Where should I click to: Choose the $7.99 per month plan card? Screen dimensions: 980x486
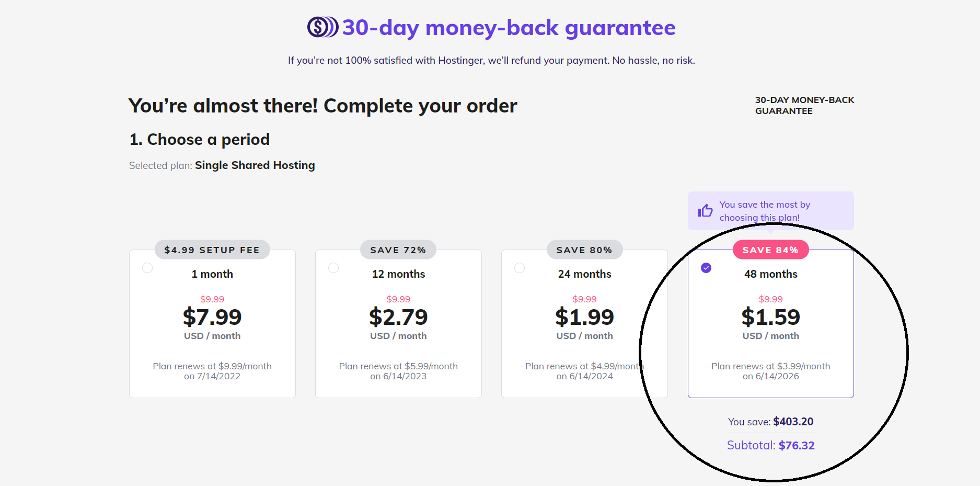(x=212, y=324)
